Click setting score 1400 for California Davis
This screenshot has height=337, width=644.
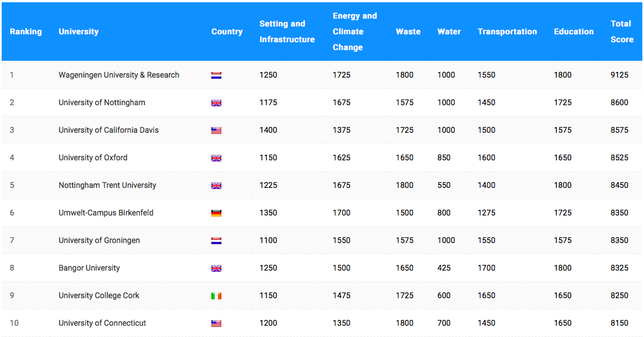[268, 130]
